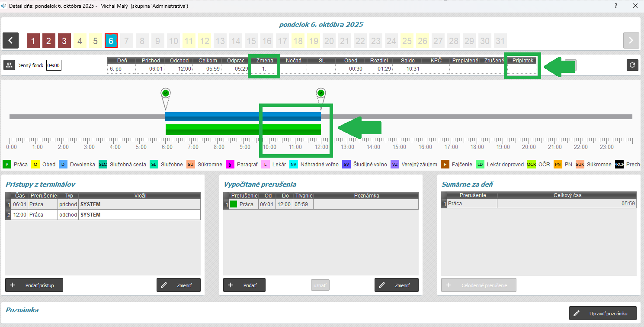The height and width of the screenshot is (327, 644).
Task: Go to previous day with left arrow
Action: (x=10, y=41)
